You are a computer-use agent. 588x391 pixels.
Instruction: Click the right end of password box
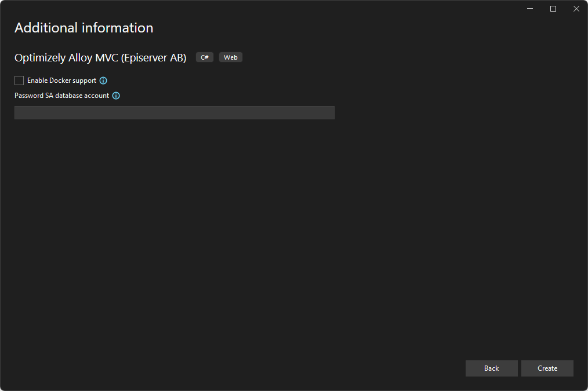coord(328,112)
